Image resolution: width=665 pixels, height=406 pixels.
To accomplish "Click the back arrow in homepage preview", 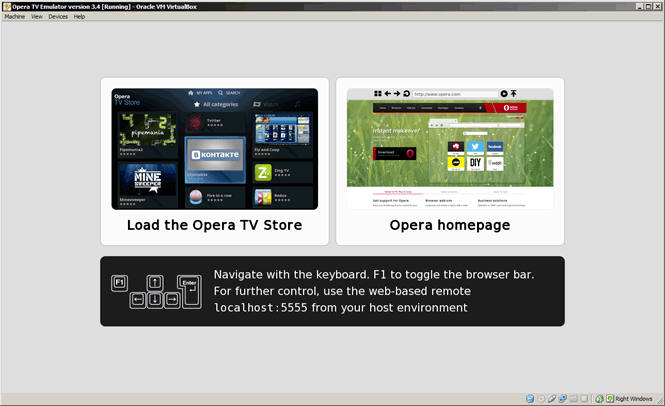I will click(x=388, y=93).
